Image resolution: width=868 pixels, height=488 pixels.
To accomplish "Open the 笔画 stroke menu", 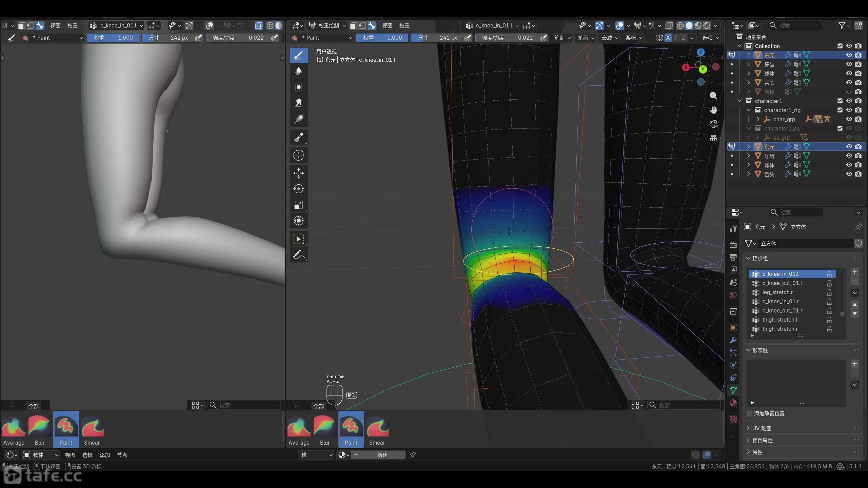I will (586, 38).
